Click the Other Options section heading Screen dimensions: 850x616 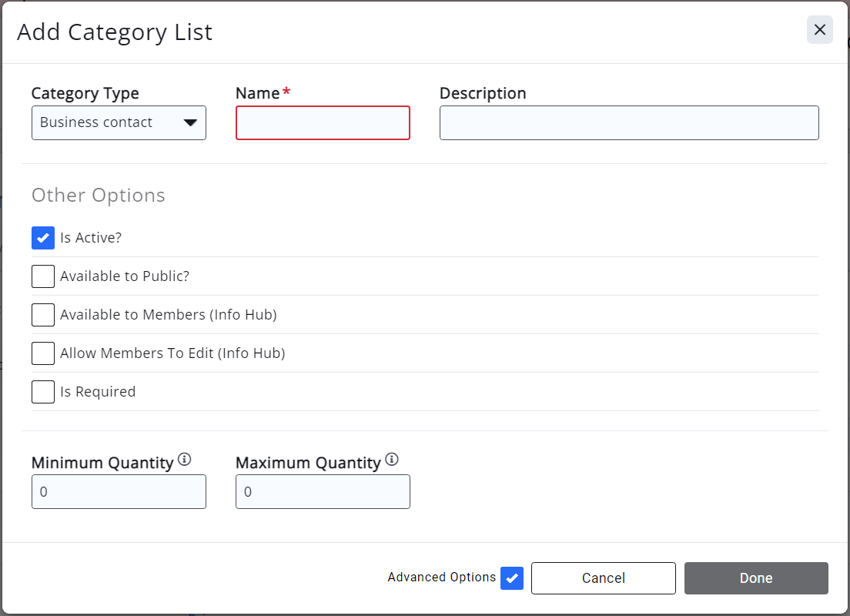tap(99, 196)
